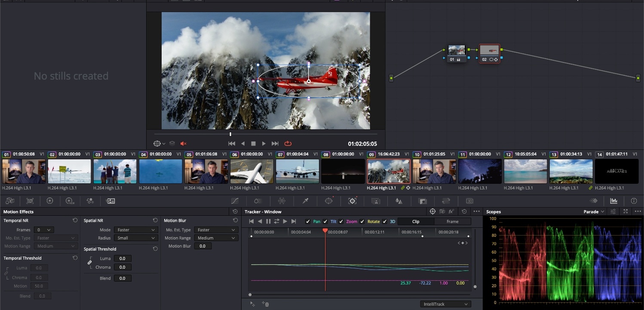Screen dimensions: 644x310
Task: Open the Qualifier eyedropper palette
Action: pos(306,201)
